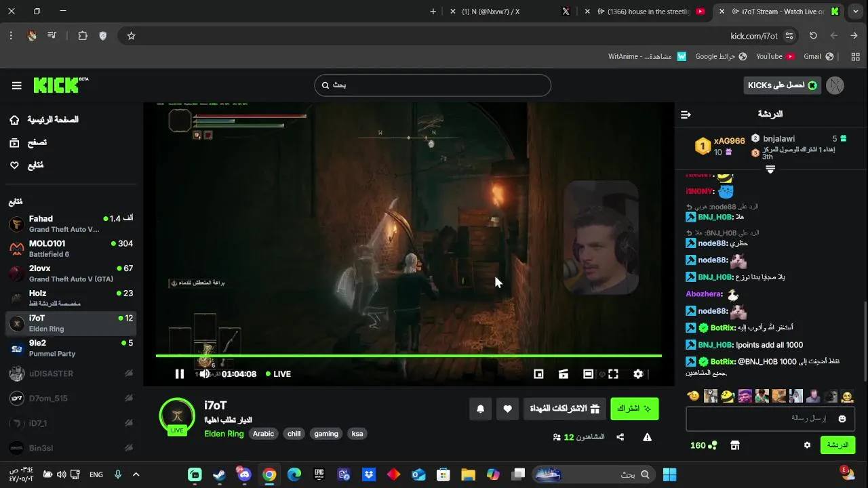
Task: Pause the live stream video
Action: pos(180,373)
